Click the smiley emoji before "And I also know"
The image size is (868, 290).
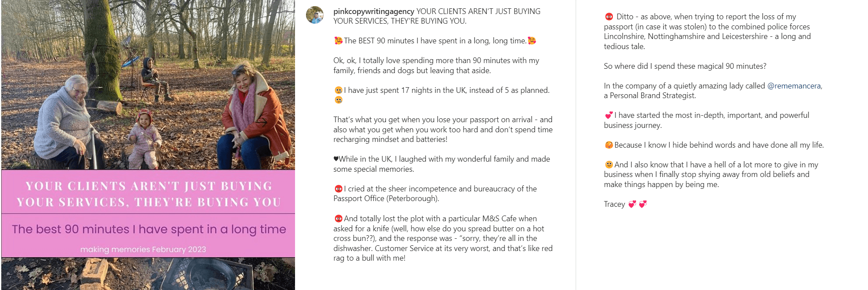coord(609,165)
